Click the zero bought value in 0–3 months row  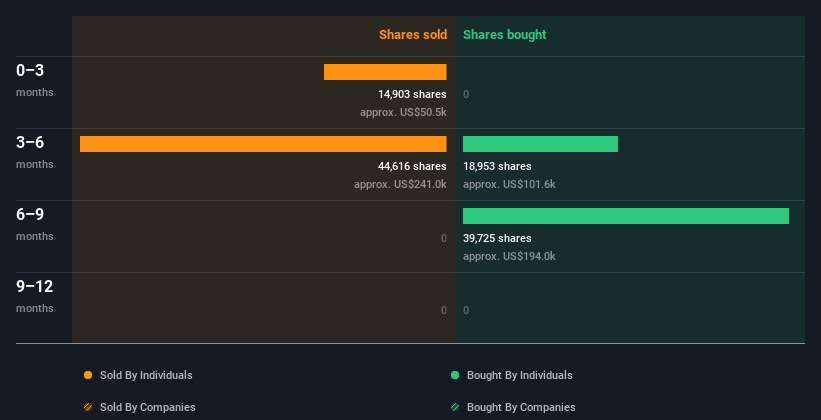tap(466, 94)
